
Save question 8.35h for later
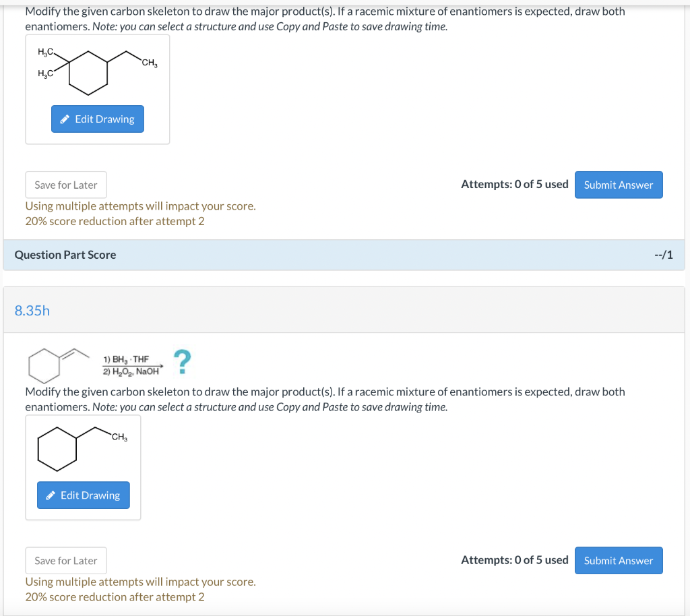pyautogui.click(x=65, y=560)
